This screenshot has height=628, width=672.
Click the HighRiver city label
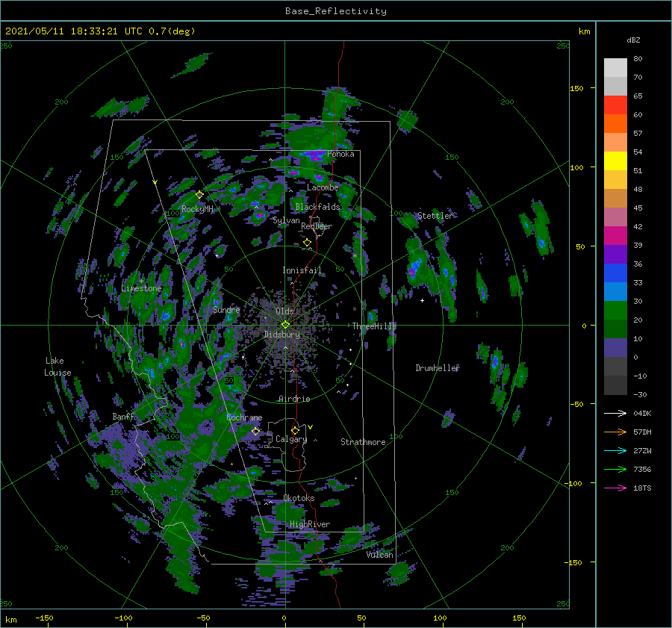[310, 525]
